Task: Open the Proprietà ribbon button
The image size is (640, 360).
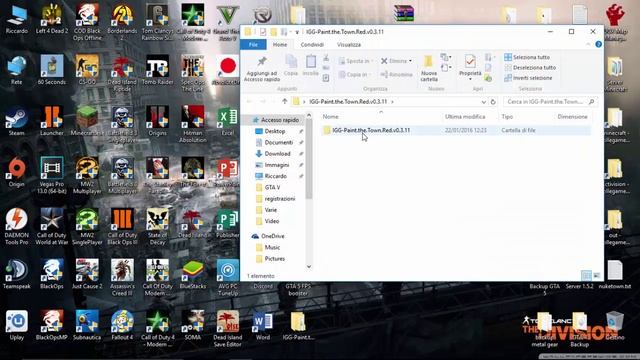Action: click(470, 67)
